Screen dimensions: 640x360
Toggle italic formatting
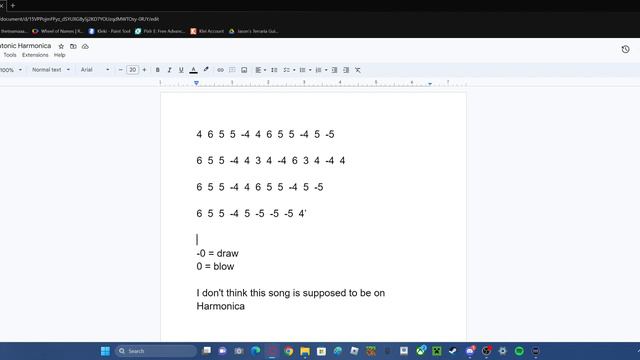169,70
